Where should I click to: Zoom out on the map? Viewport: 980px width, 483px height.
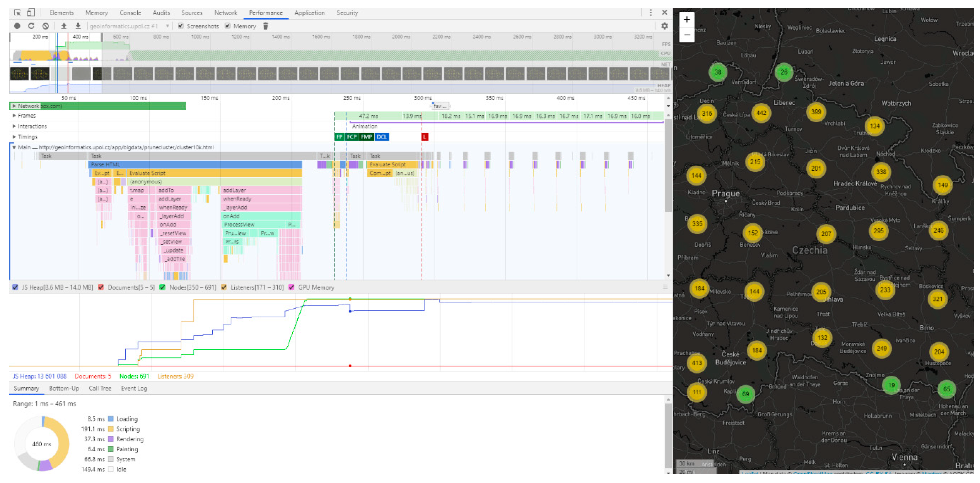(687, 35)
